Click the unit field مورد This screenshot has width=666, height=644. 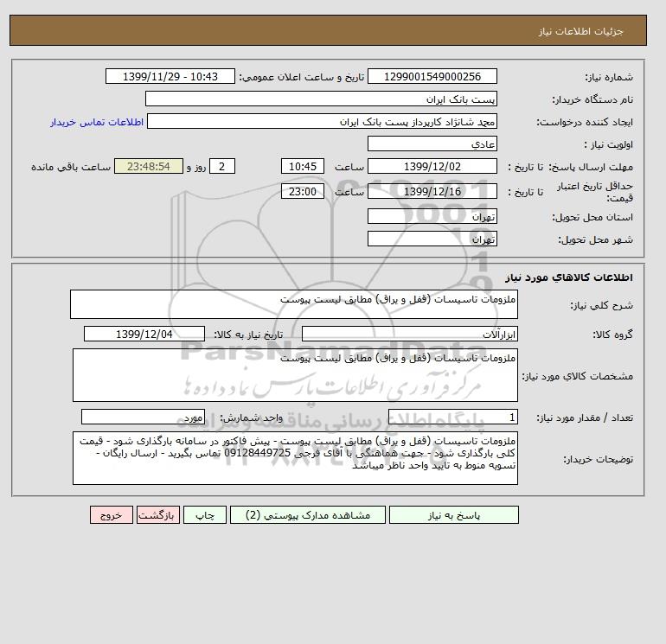tap(143, 417)
